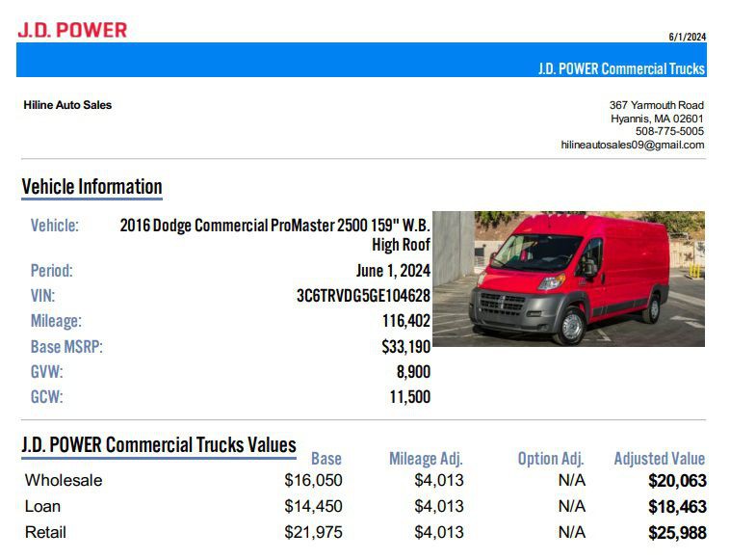Select the 367 Yarmouth Road address line
The width and height of the screenshot is (756, 559).
tap(656, 105)
